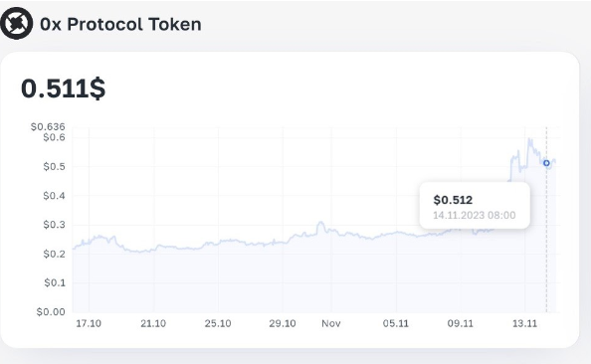
Task: Click the 14.11.2023 08:00 tooltip timestamp
Action: pyautogui.click(x=475, y=215)
